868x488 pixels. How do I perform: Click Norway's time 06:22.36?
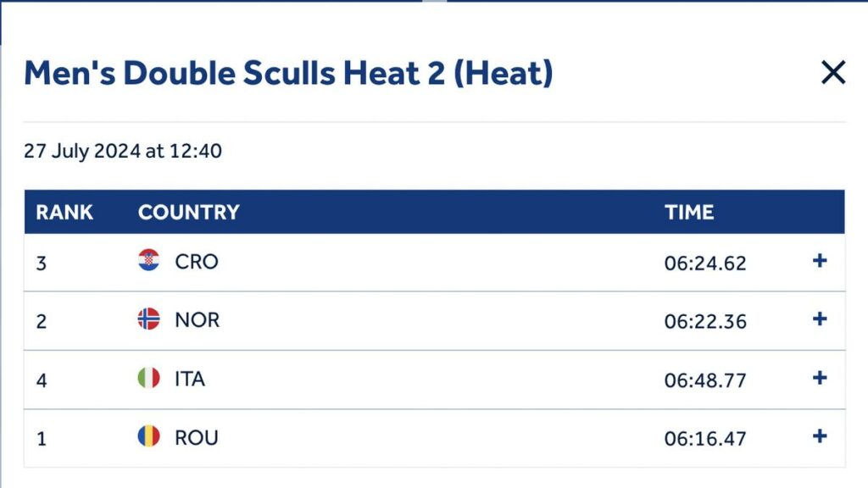coord(705,321)
